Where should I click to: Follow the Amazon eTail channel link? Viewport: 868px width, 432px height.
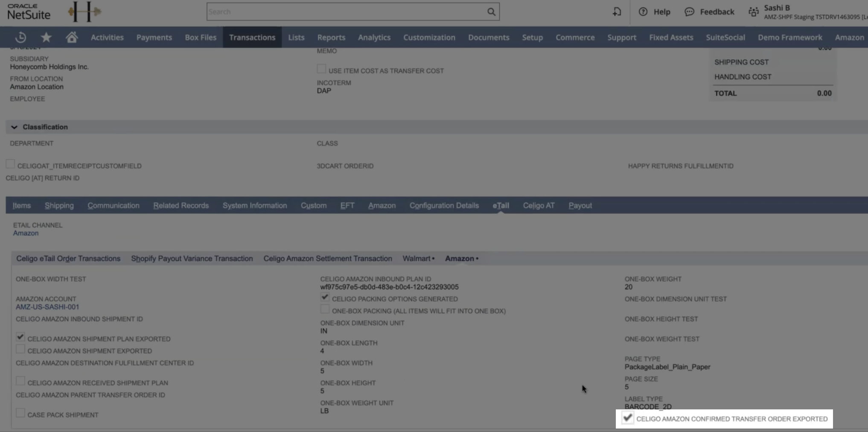pos(26,233)
